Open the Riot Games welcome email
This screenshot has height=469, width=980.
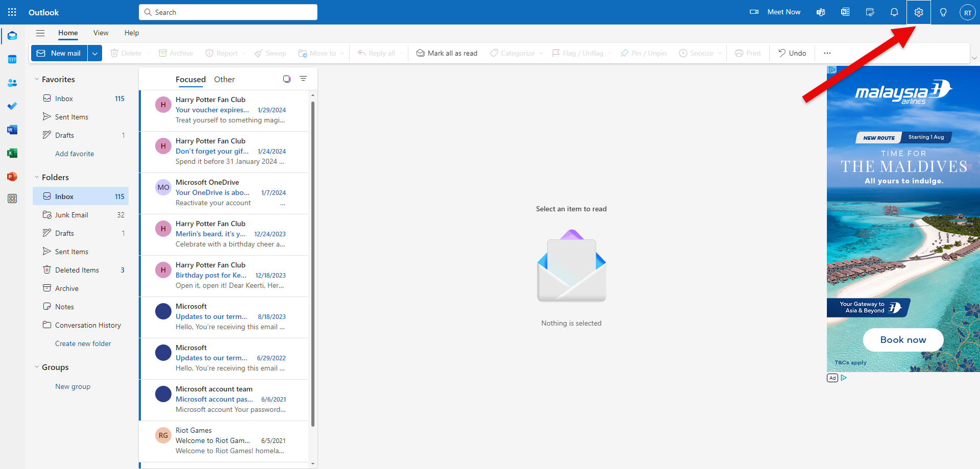point(225,441)
